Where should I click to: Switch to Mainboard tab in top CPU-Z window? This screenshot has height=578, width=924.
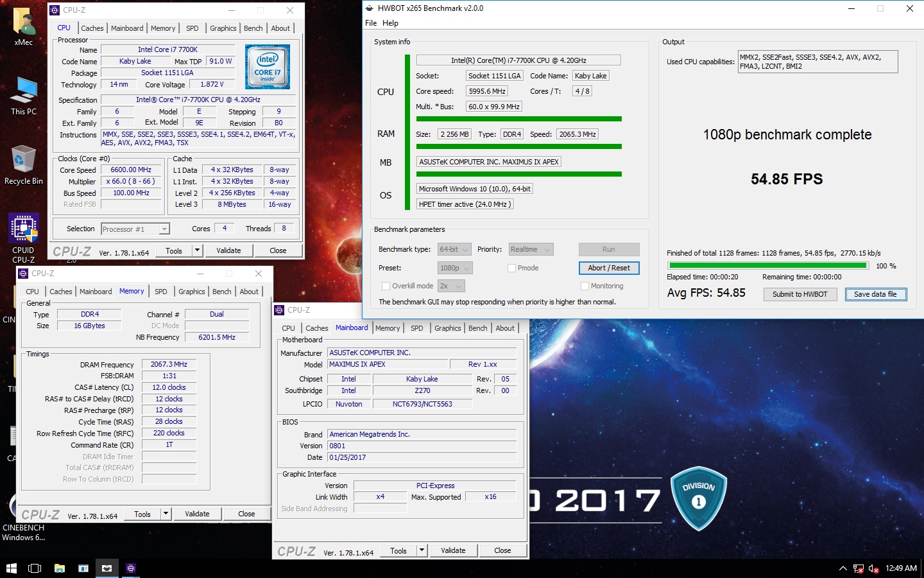point(127,28)
